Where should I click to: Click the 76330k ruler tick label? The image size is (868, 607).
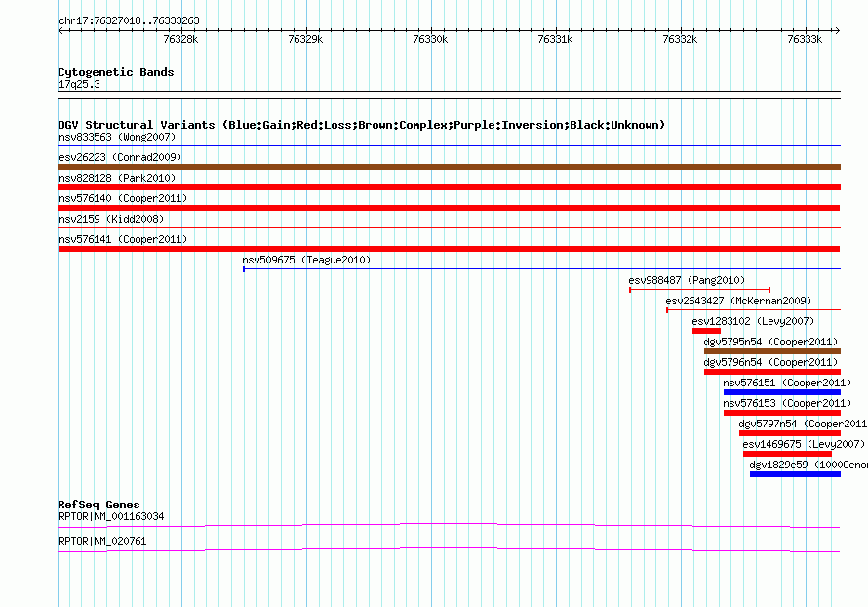pos(430,39)
